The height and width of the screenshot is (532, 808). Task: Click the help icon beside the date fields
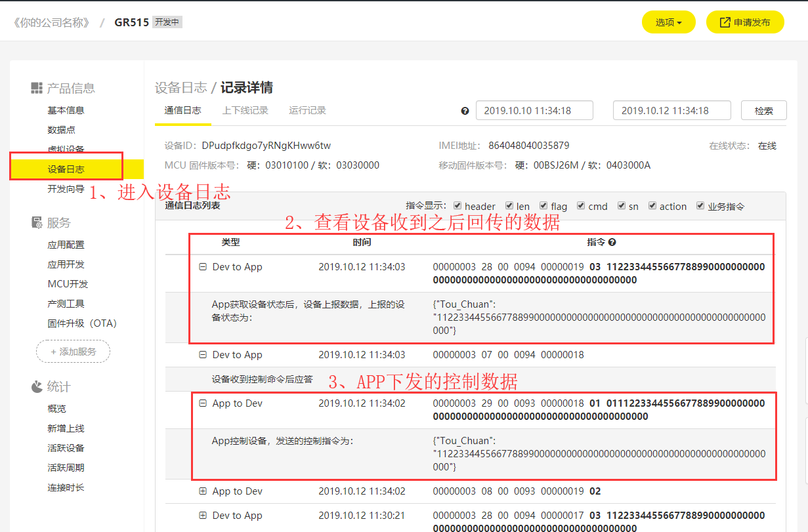point(465,111)
